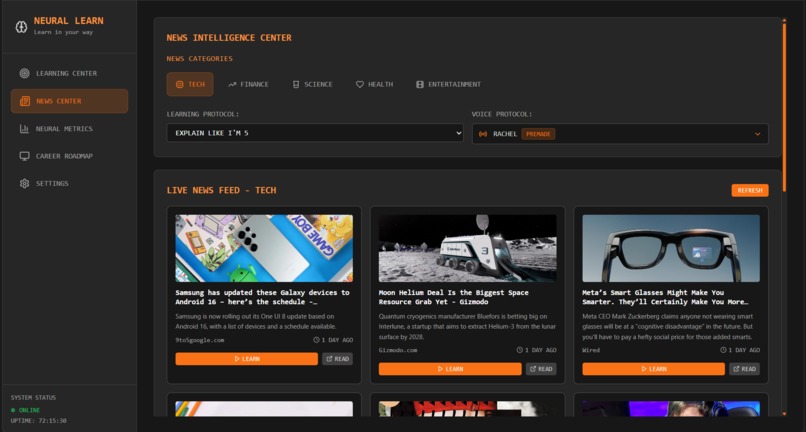Click the orange chevron in Voice Protocol
This screenshot has height=432, width=806.
[x=757, y=134]
